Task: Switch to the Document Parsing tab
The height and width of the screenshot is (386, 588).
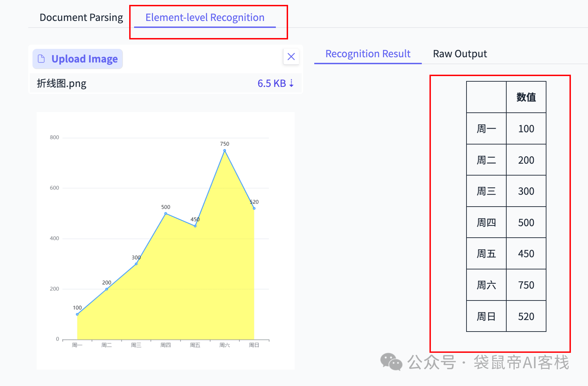Action: coord(81,17)
